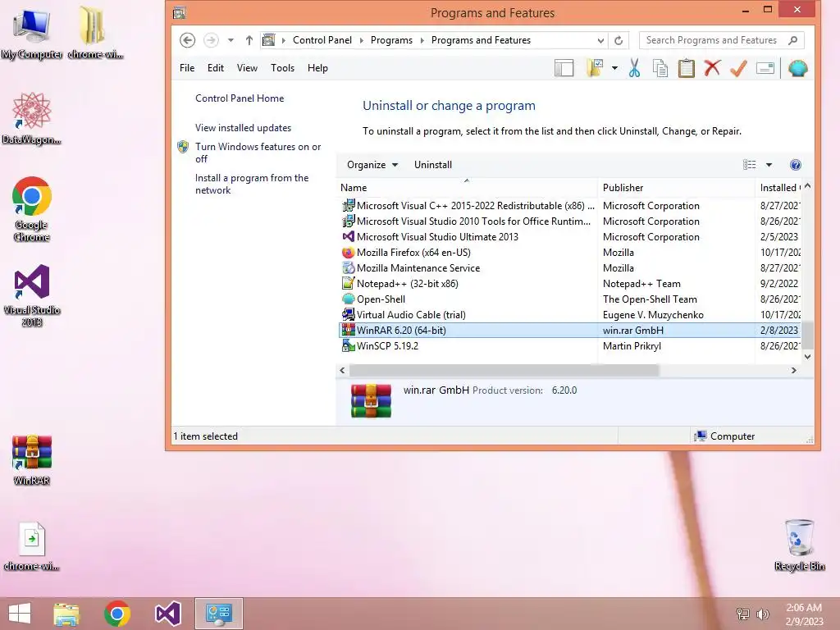This screenshot has width=840, height=630.
Task: Click the search magnifier icon
Action: 793,40
